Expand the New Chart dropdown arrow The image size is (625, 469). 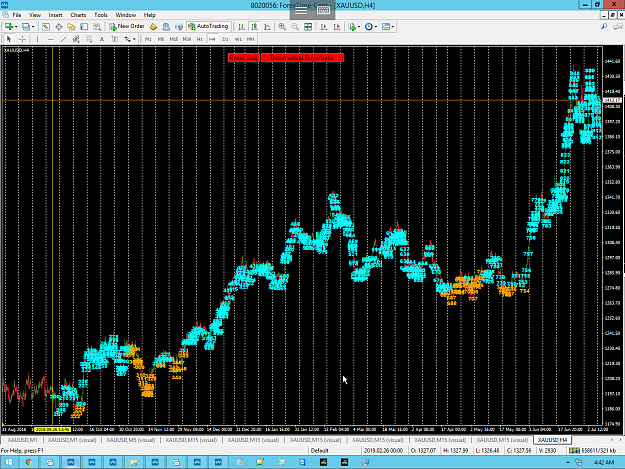[16, 27]
